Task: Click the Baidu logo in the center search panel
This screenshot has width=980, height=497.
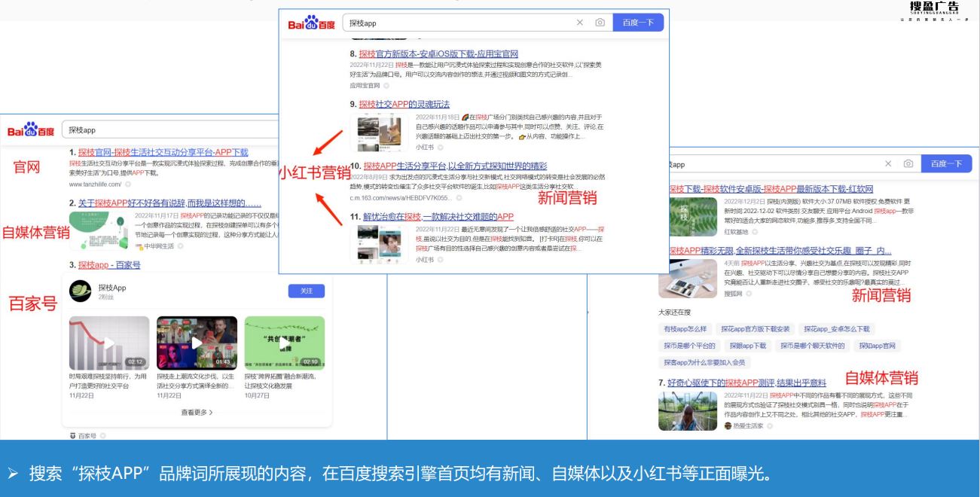Action: coord(311,24)
